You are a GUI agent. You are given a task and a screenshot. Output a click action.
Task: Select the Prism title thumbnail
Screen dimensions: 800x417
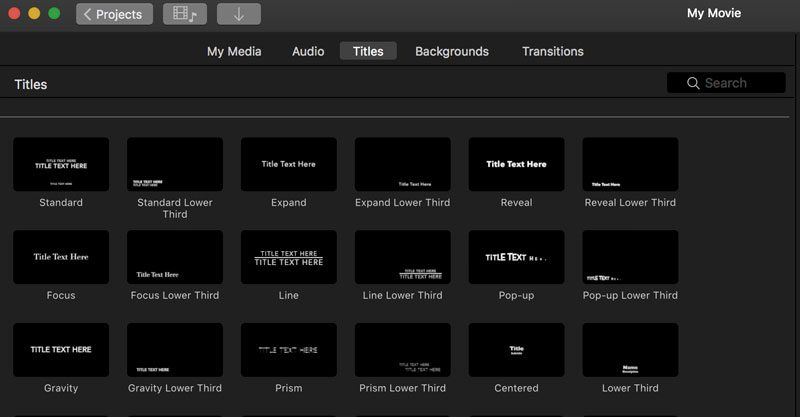coord(289,350)
